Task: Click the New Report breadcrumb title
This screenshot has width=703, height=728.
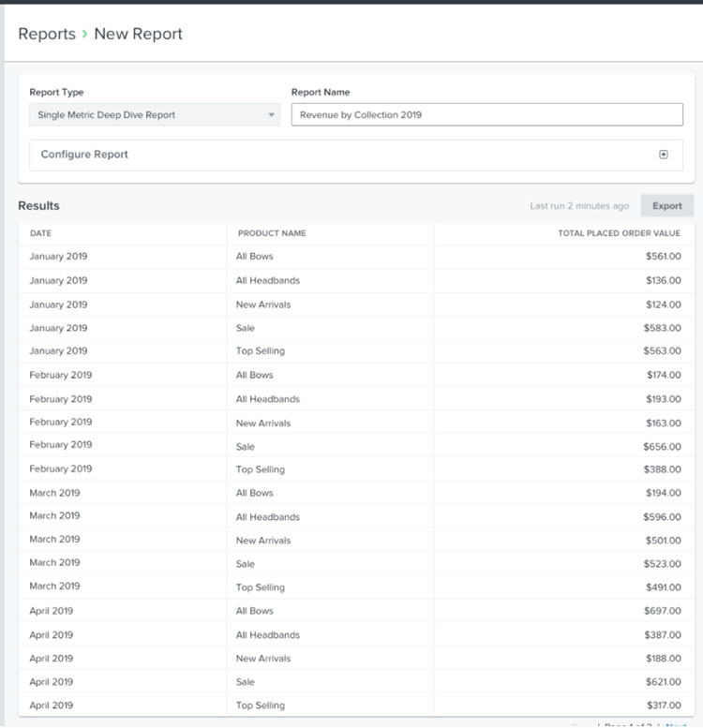Action: pos(138,34)
